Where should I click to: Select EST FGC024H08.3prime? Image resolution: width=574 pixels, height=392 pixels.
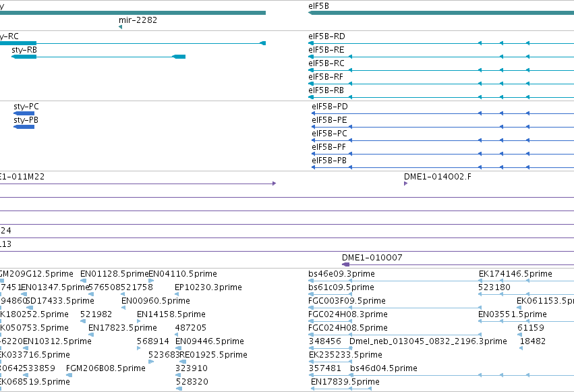click(348, 314)
